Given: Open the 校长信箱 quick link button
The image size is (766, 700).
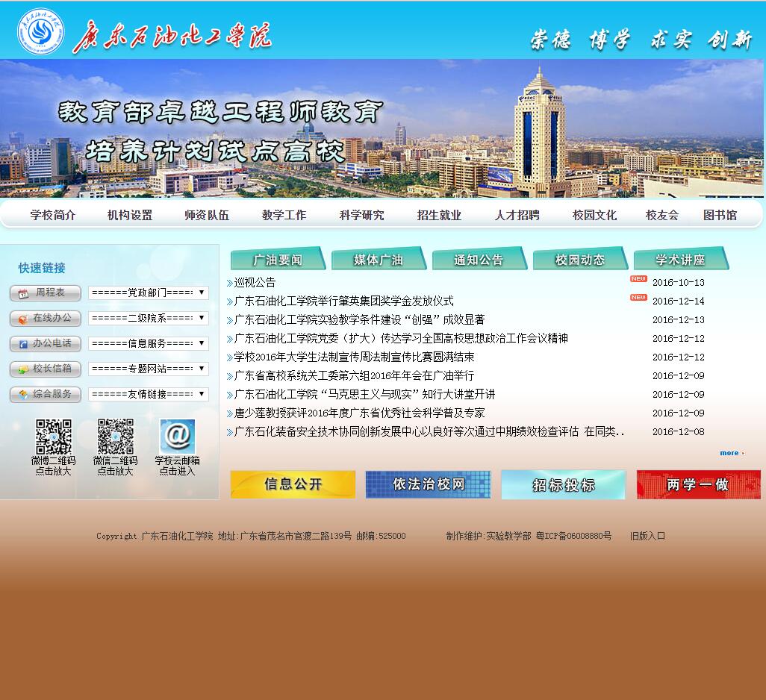Looking at the screenshot, I should pos(46,369).
